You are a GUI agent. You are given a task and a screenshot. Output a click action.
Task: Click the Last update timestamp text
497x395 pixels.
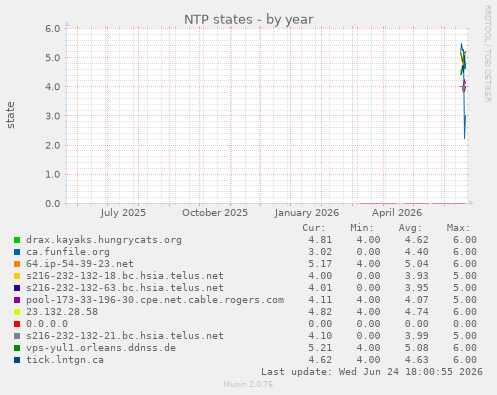pos(372,372)
